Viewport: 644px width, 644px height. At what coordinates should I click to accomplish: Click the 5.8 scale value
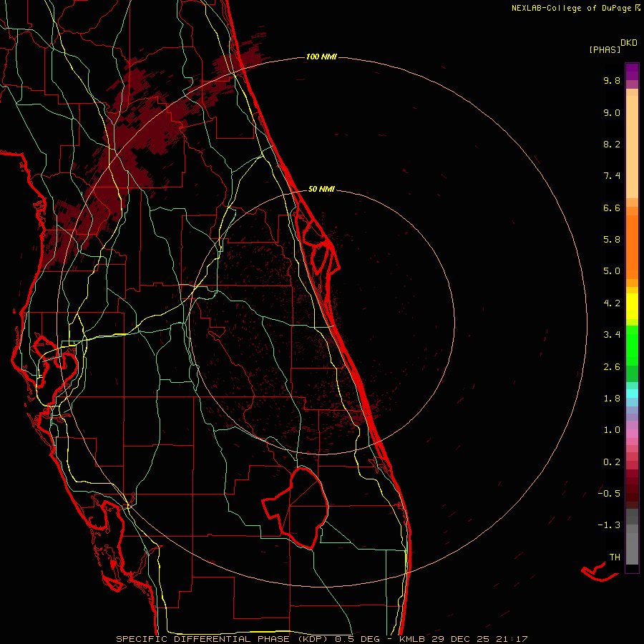[x=612, y=240]
